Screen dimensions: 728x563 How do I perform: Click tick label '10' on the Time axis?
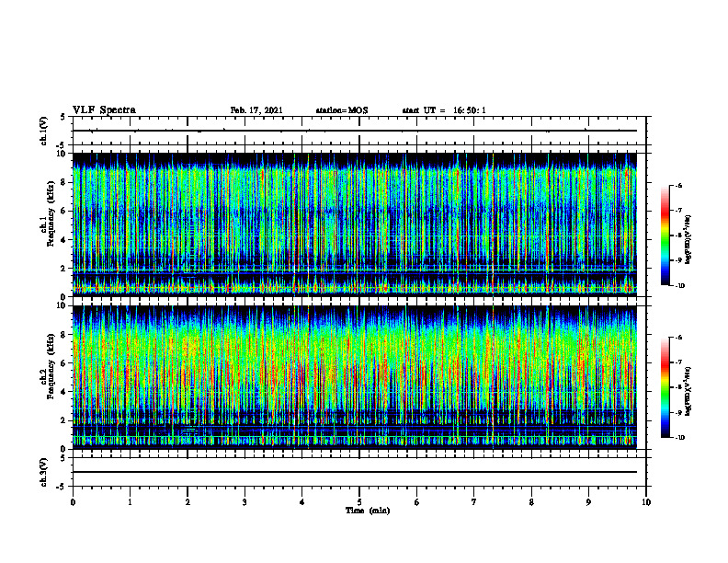pyautogui.click(x=646, y=502)
